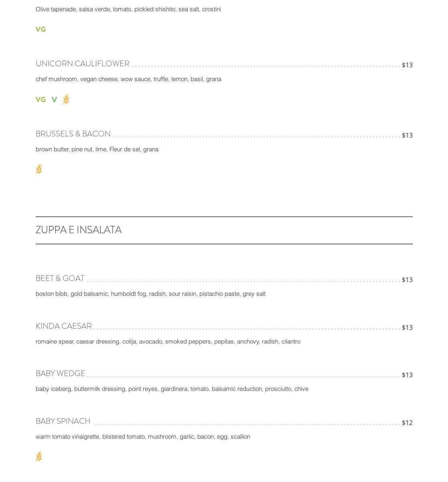The width and height of the screenshot is (448, 482).
Task: Click the $13 price for Unicorn Cauliflower
Action: pos(407,65)
